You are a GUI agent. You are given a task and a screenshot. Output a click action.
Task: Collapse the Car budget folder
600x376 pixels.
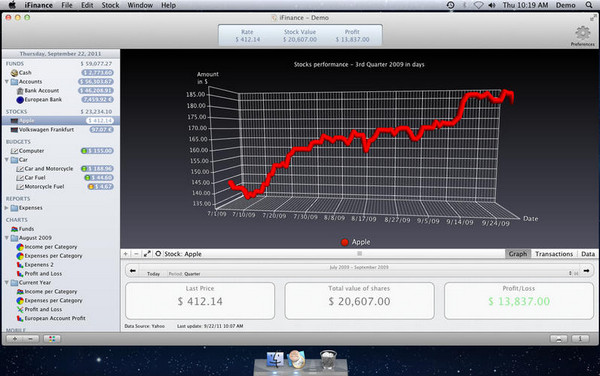pos(7,160)
